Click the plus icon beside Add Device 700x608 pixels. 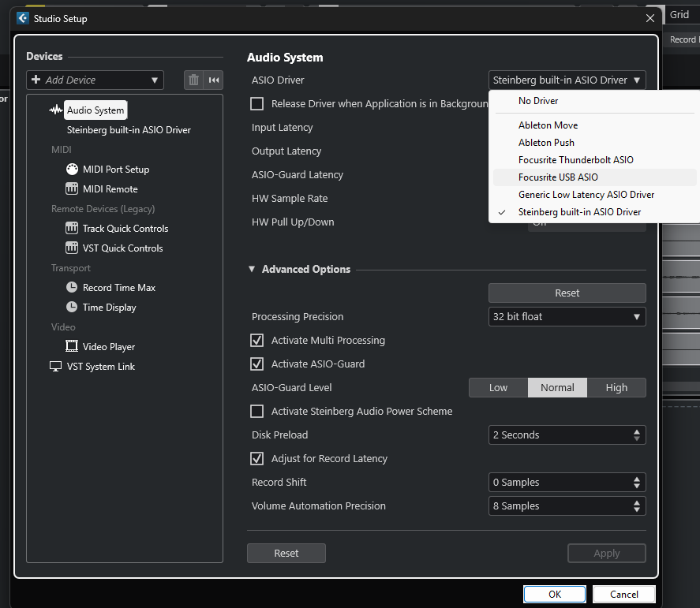pyautogui.click(x=36, y=80)
